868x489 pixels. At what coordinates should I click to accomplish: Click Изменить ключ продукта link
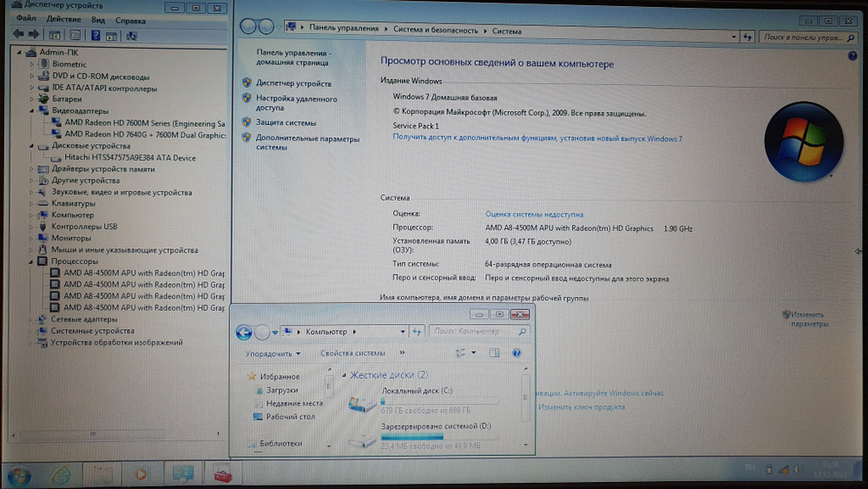click(582, 407)
